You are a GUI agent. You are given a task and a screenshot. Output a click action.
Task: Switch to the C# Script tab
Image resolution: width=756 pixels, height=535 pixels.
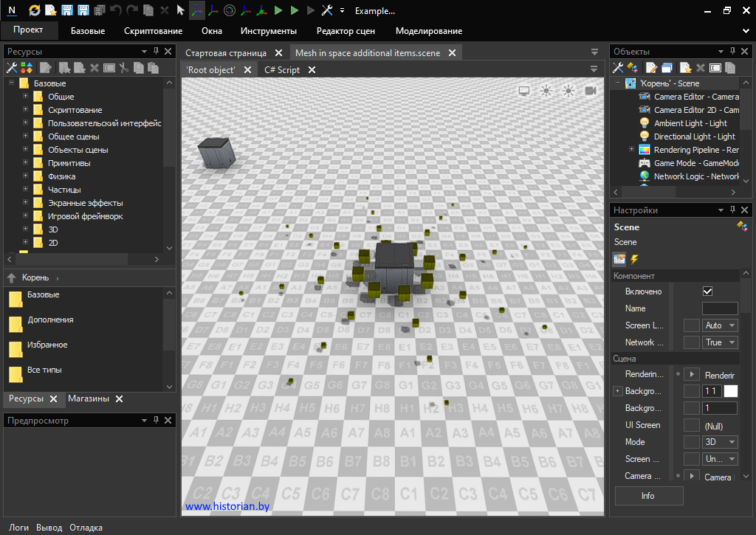coord(282,70)
